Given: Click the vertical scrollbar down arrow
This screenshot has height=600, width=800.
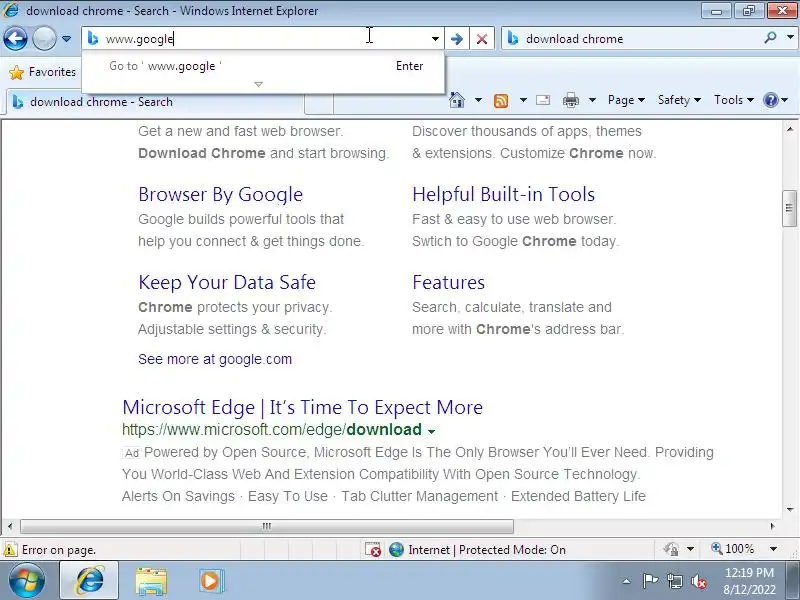Looking at the screenshot, I should point(790,509).
